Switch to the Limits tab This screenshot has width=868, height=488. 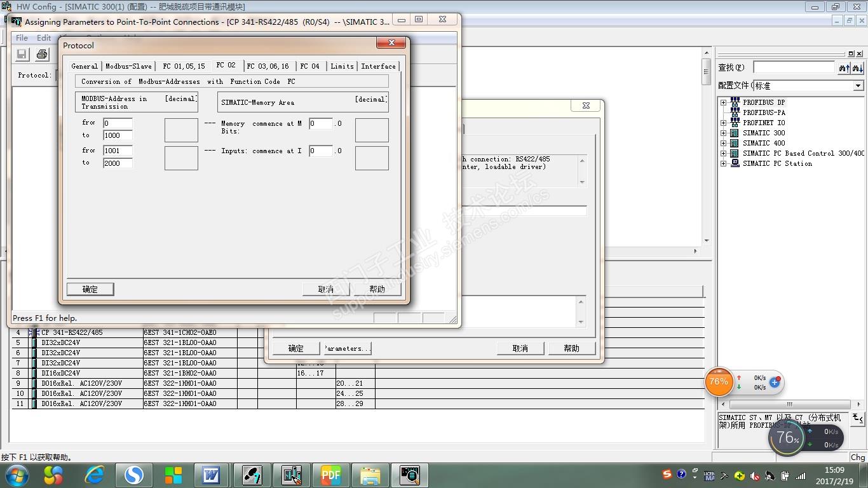pos(342,66)
